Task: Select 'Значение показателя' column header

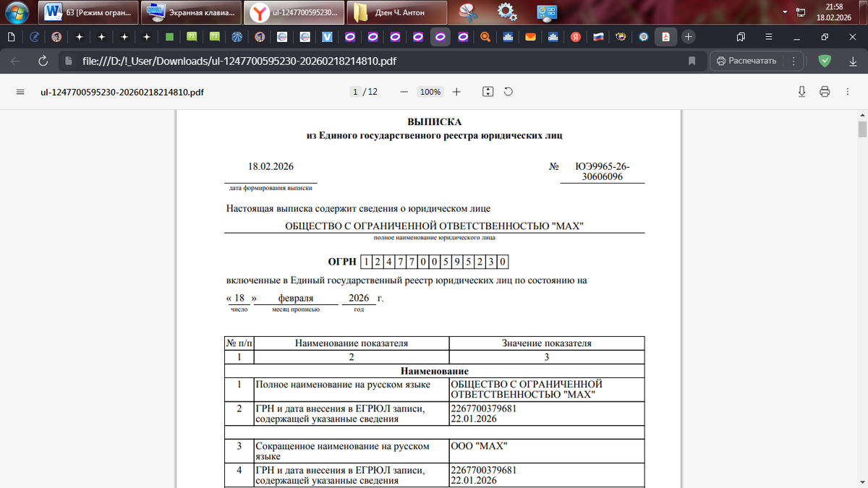Action: click(x=547, y=343)
